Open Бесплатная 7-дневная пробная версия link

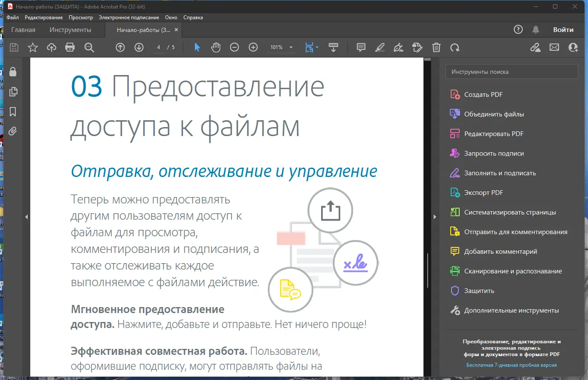click(x=511, y=365)
